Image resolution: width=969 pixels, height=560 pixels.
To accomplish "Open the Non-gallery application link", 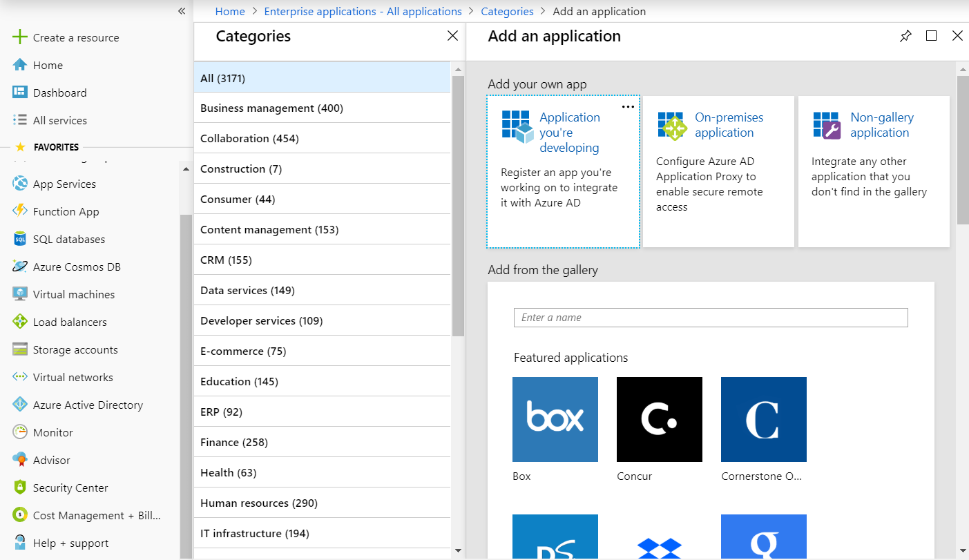I will tap(882, 125).
